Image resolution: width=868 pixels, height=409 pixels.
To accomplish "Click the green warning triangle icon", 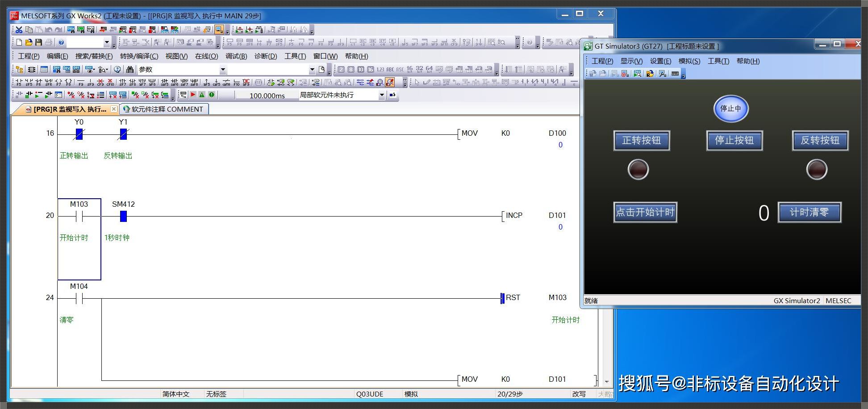I will pyautogui.click(x=202, y=95).
